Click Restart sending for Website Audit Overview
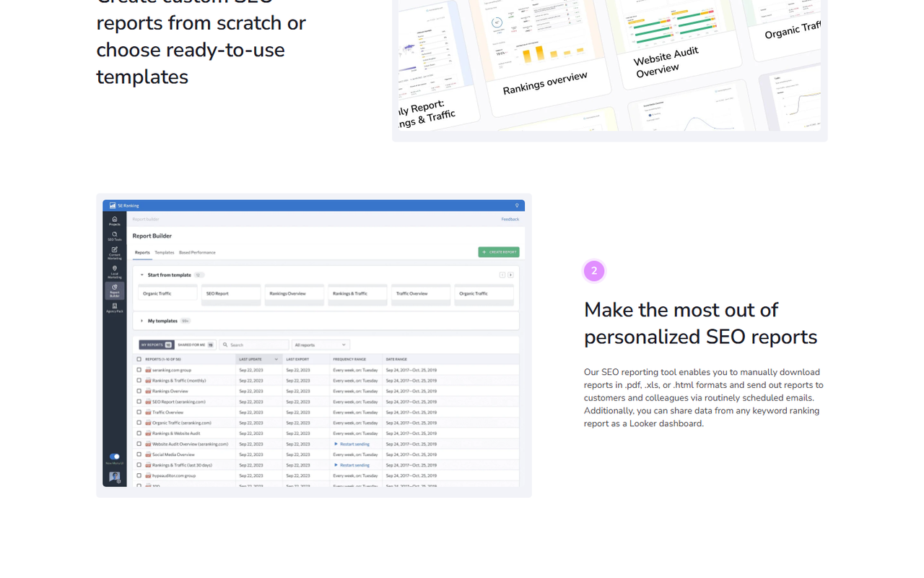Screen dimensions: 924x578 (354, 444)
